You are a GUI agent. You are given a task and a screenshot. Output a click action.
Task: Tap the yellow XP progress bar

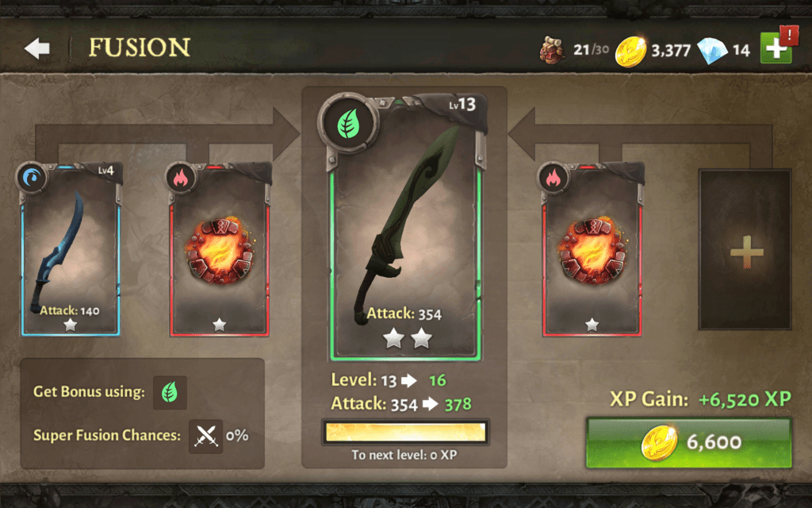coord(405,432)
